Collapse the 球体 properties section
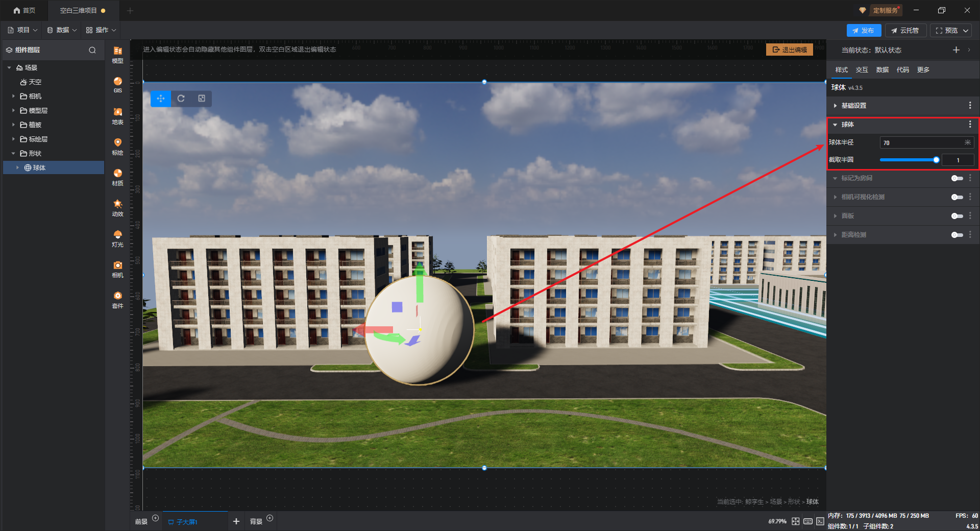Viewport: 980px width, 531px height. tap(835, 125)
